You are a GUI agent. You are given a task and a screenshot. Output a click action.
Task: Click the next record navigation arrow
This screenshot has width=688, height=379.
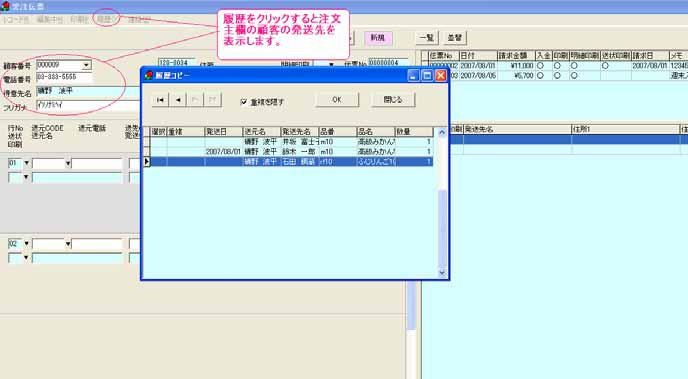[x=195, y=100]
